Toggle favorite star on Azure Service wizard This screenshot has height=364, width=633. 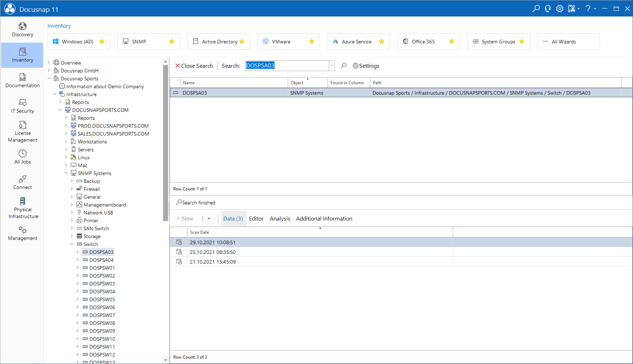tap(382, 42)
